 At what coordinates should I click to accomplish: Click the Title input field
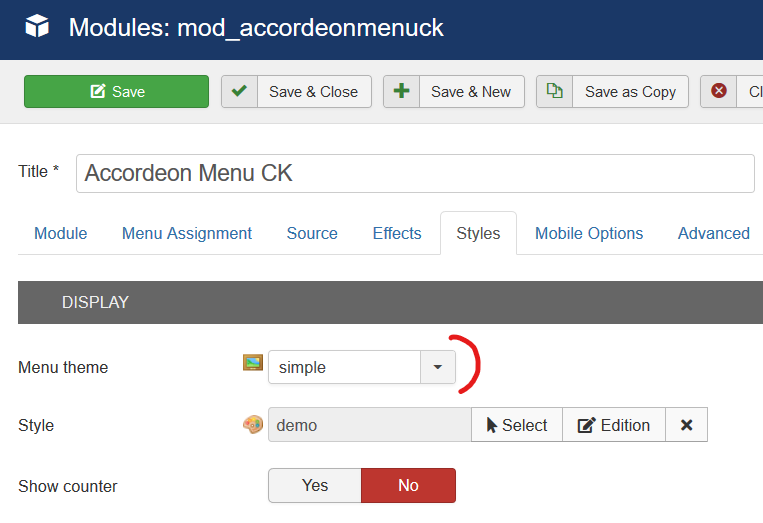click(x=415, y=173)
